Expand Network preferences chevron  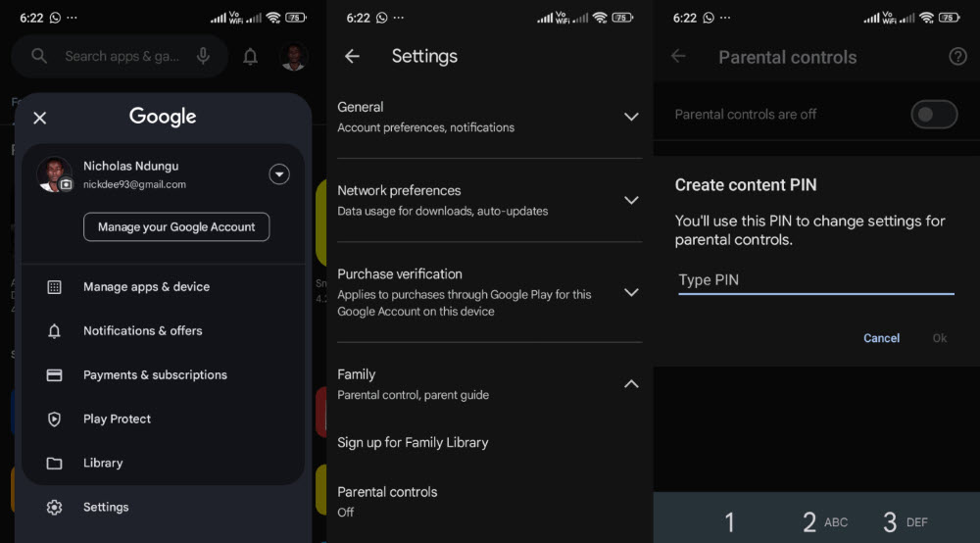point(631,201)
